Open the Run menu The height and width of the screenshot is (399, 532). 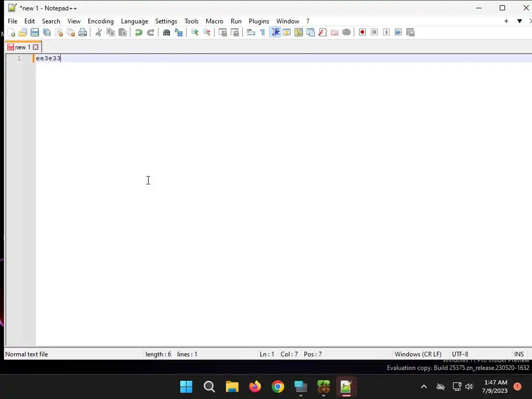pos(236,21)
